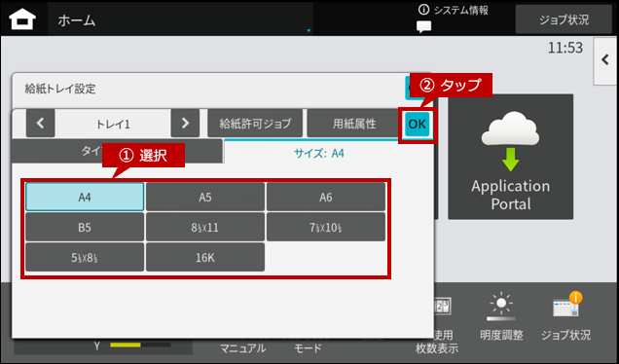Screen dimensions: 619x364
Task: Tap the ジョブ状況 button in top bar
Action: [x=564, y=19]
